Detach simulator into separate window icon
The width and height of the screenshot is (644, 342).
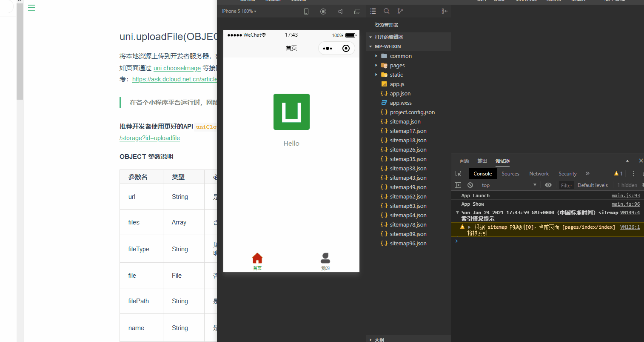point(357,11)
